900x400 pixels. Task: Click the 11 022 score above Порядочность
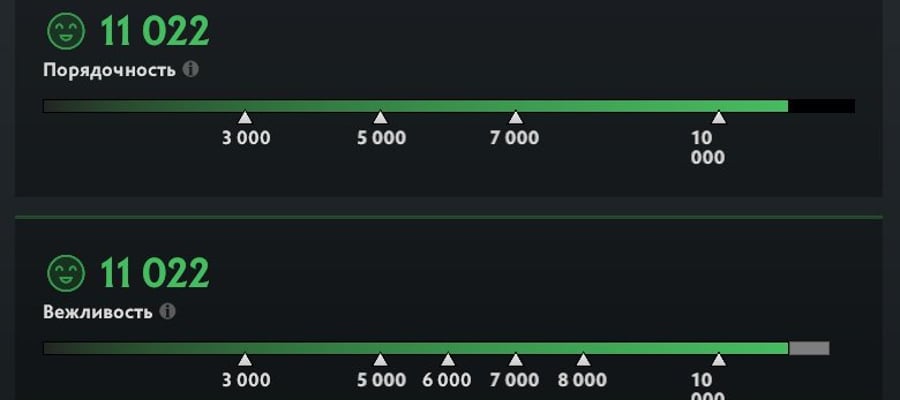pos(154,31)
